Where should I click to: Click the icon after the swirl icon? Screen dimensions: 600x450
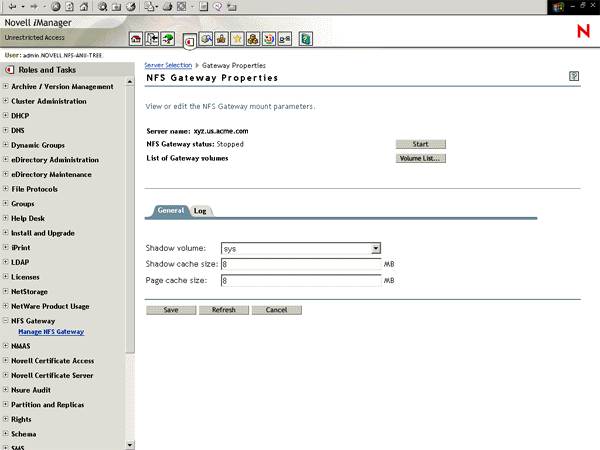[285, 39]
